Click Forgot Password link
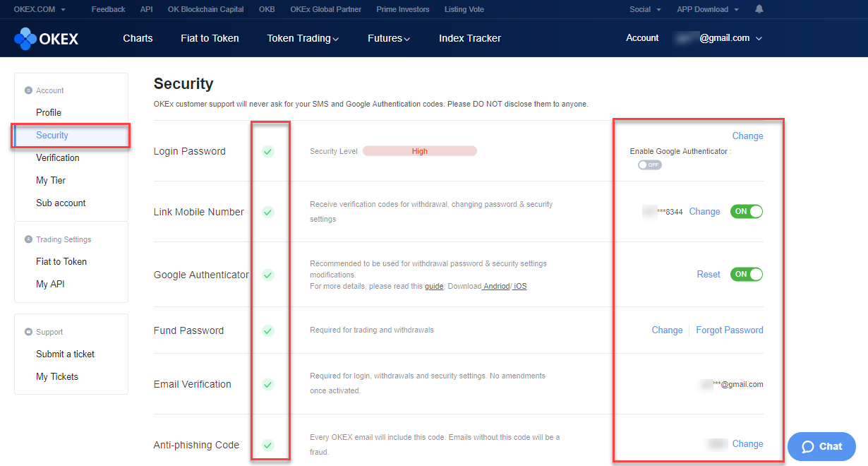The image size is (868, 466). click(730, 330)
